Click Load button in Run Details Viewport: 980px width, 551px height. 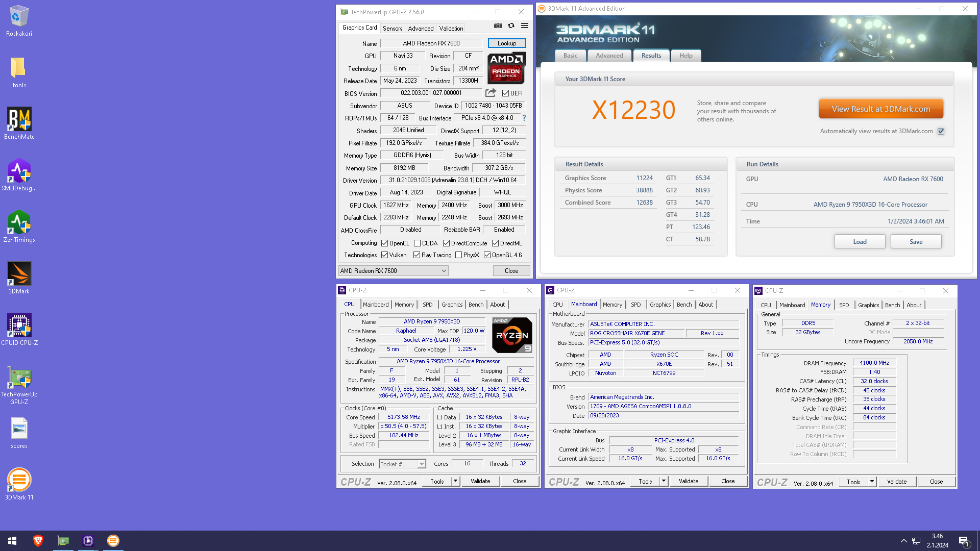(860, 242)
